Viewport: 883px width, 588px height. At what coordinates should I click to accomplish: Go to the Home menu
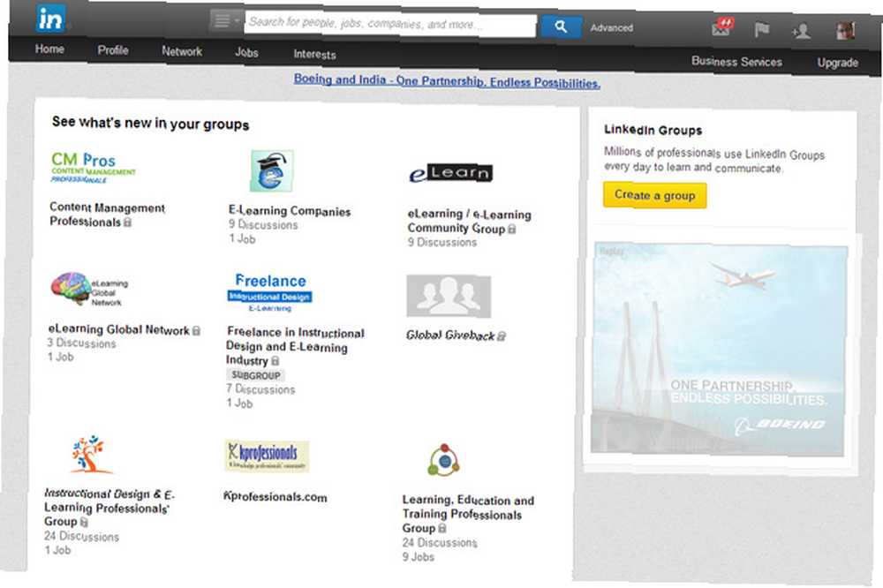tap(49, 49)
